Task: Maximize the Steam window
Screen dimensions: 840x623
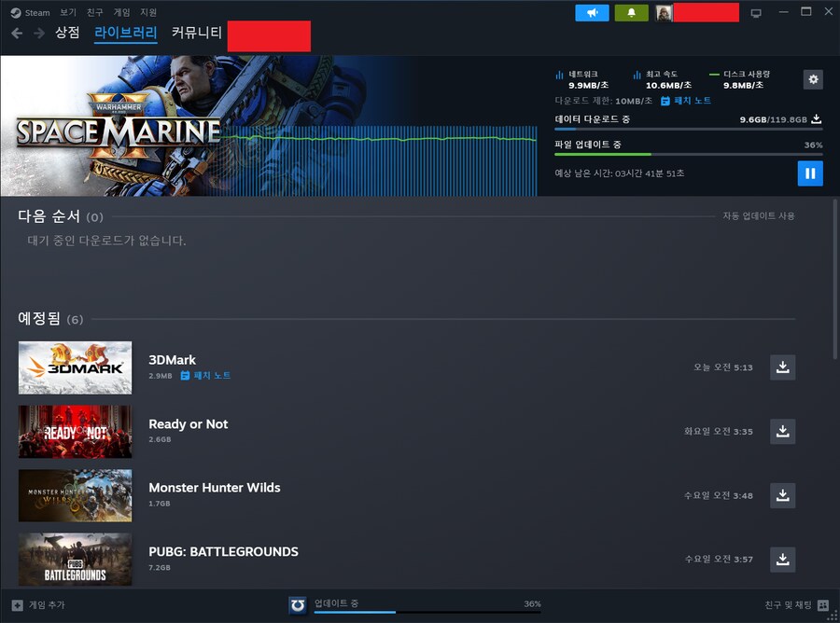Action: tap(805, 12)
